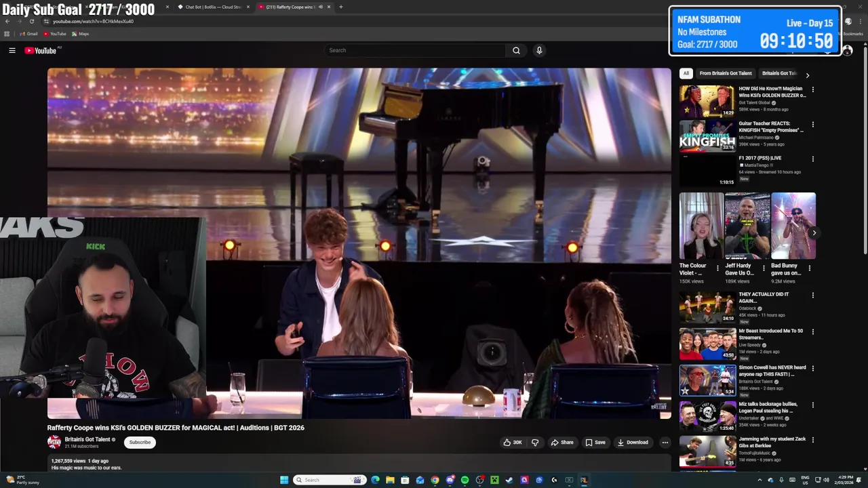Go back in browser history

(x=7, y=21)
